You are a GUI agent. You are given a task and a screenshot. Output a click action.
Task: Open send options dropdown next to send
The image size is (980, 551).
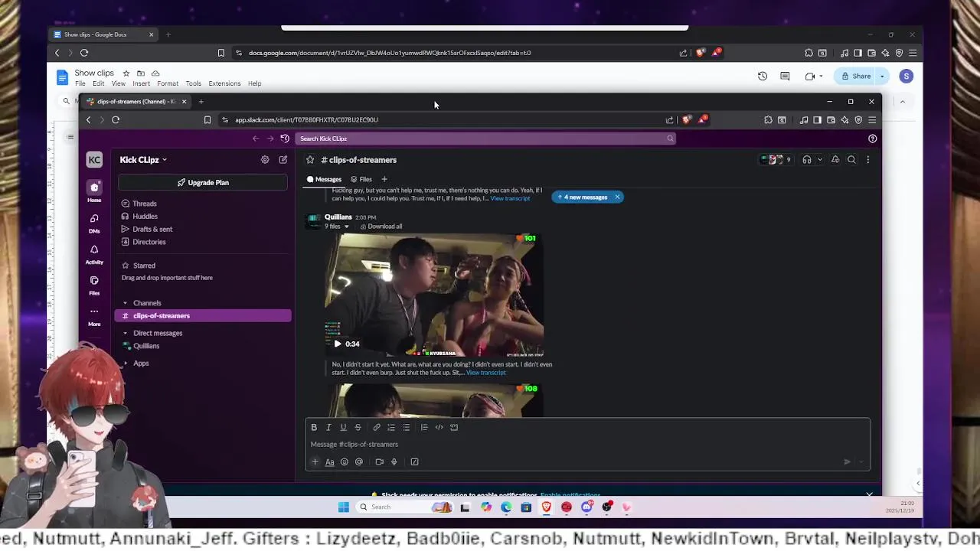[861, 461]
